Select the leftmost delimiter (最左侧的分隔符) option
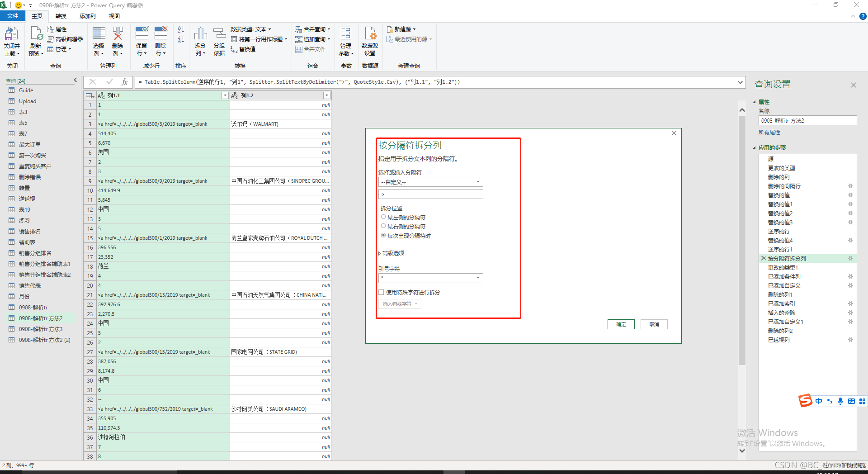The image size is (868, 474). [x=383, y=217]
